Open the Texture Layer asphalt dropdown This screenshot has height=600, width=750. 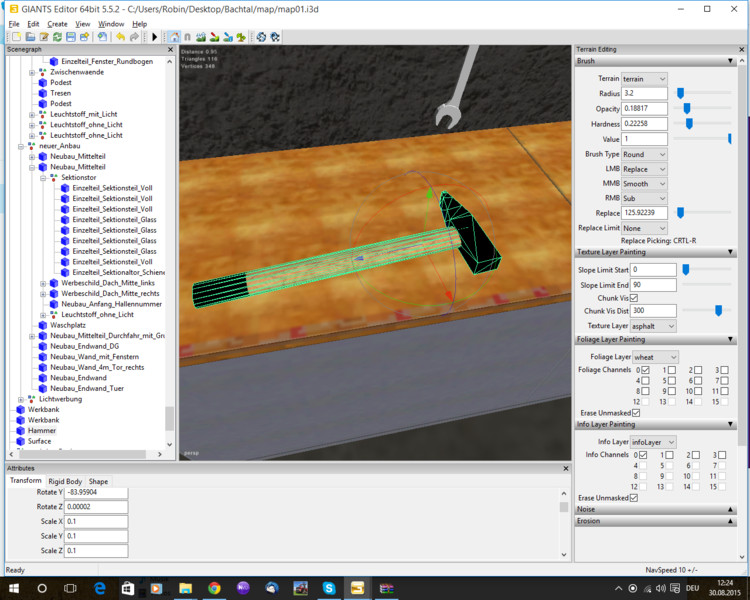(654, 326)
